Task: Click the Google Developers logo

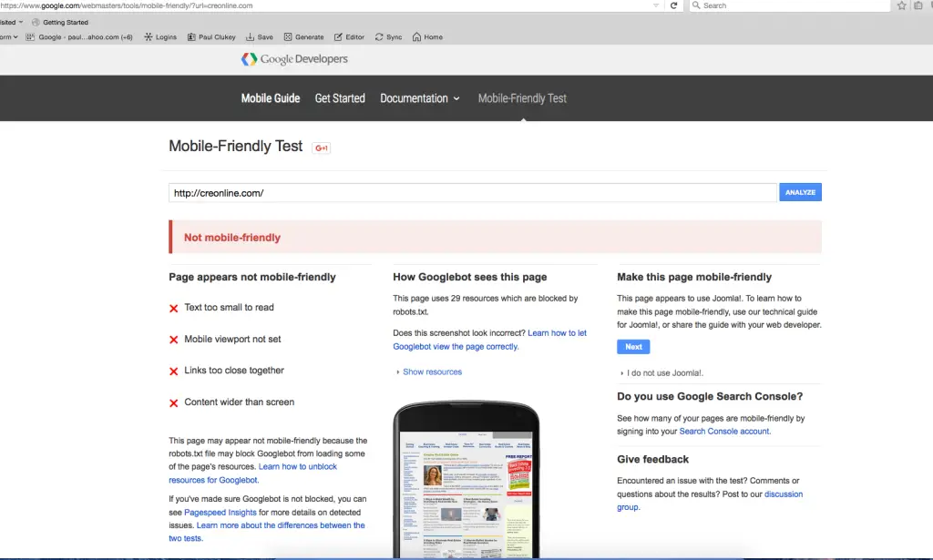Action: pyautogui.click(x=294, y=59)
